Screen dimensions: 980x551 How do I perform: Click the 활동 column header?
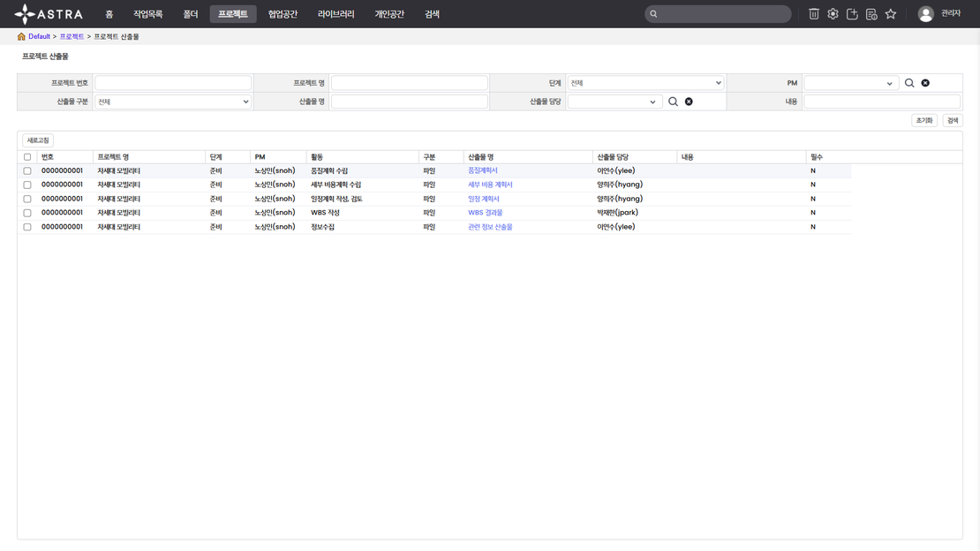[x=317, y=157]
